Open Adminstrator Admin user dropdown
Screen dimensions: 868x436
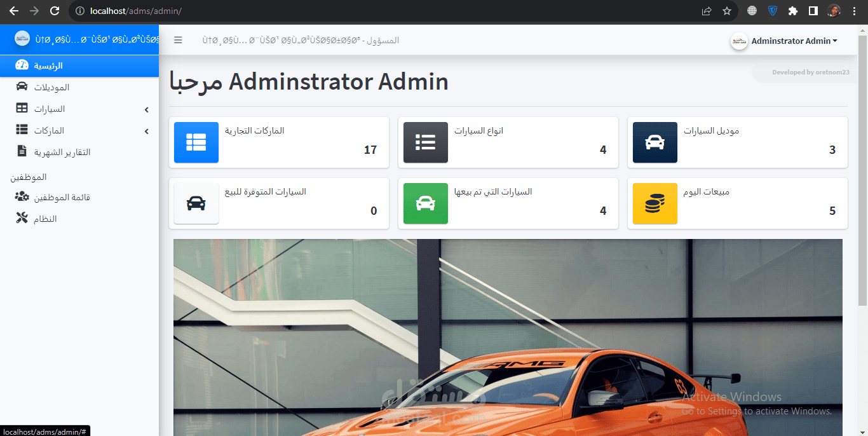click(x=794, y=41)
